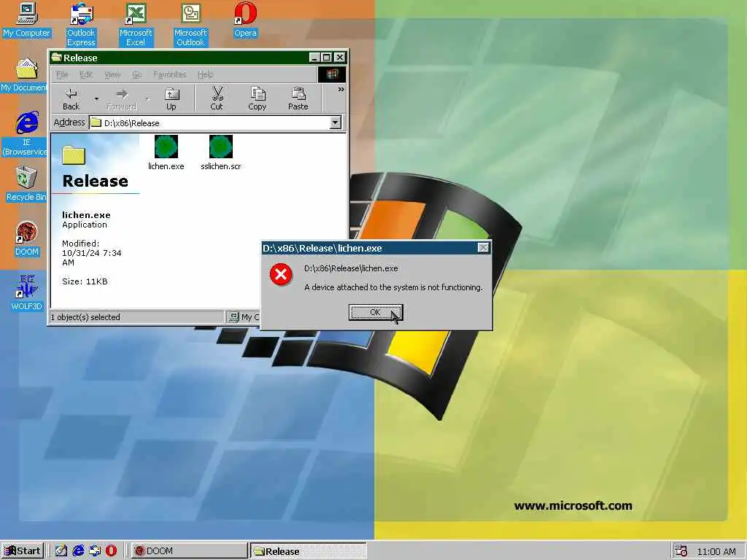Viewport: 747px width, 560px height.
Task: Select Outlook Express desktop icon
Action: [81, 25]
